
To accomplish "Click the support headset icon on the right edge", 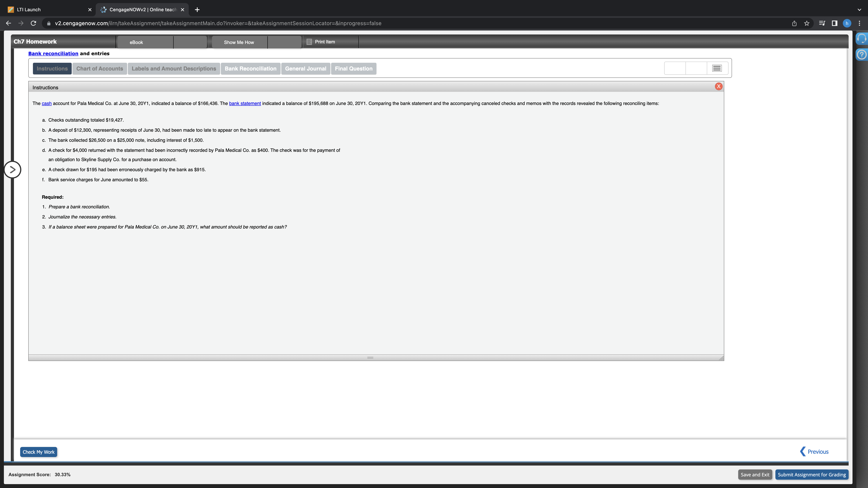I will tap(862, 38).
